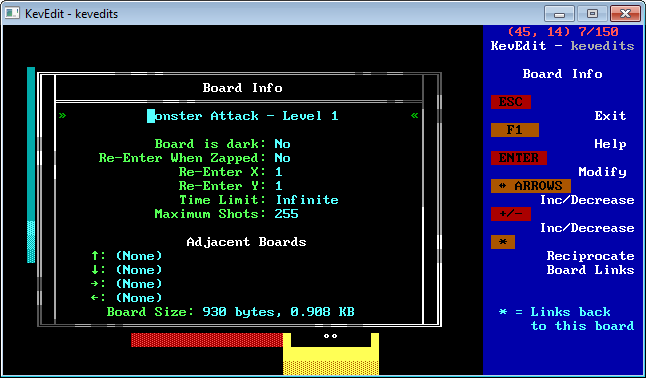Click the red ESC key label

click(510, 102)
